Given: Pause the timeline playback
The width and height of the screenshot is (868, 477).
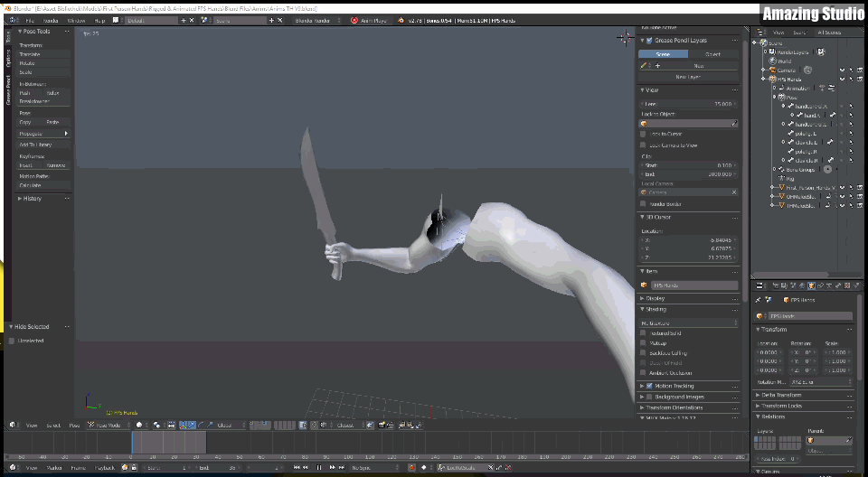Looking at the screenshot, I should pyautogui.click(x=319, y=467).
